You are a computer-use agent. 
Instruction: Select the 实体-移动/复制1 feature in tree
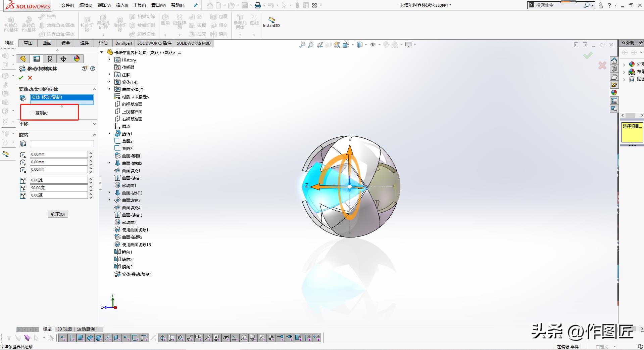[137, 274]
